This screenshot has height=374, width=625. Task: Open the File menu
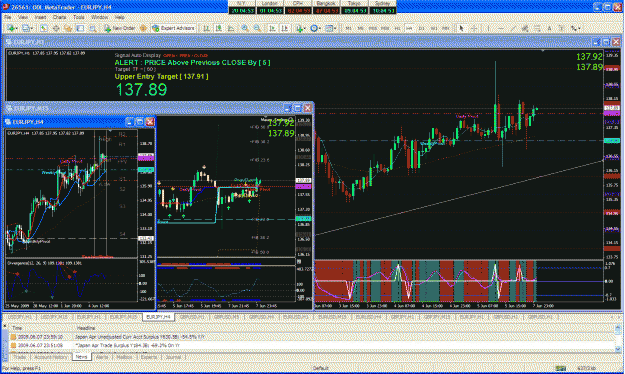(x=8, y=18)
